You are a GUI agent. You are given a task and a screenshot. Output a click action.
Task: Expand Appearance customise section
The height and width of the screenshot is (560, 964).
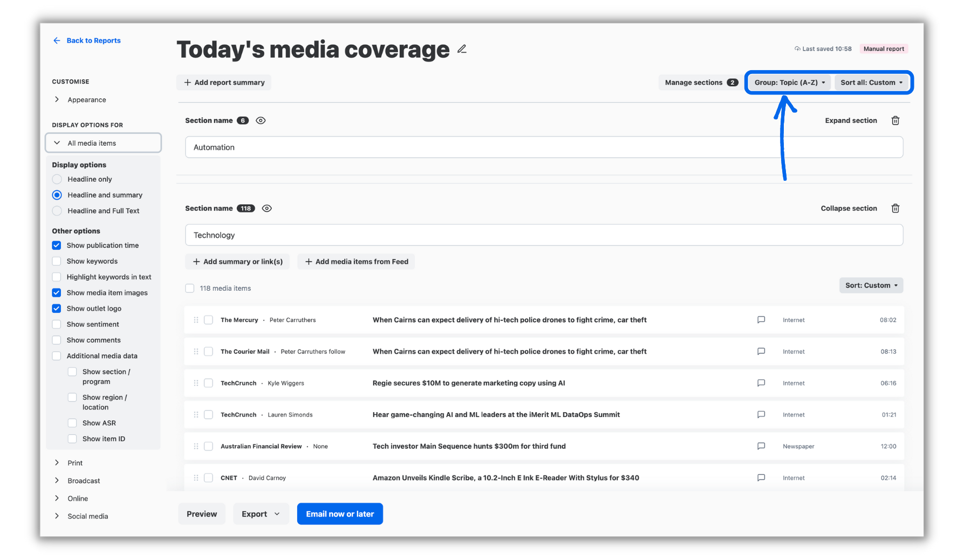click(x=81, y=100)
